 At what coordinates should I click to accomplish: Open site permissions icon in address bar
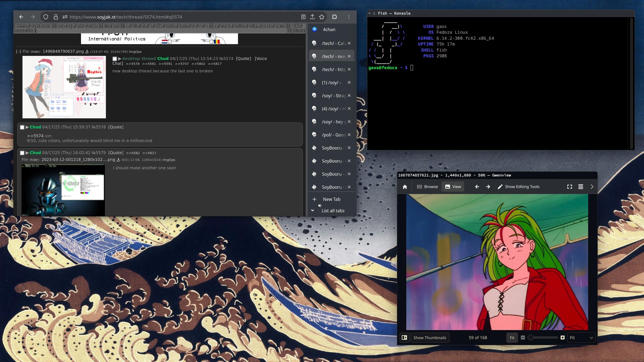point(65,17)
